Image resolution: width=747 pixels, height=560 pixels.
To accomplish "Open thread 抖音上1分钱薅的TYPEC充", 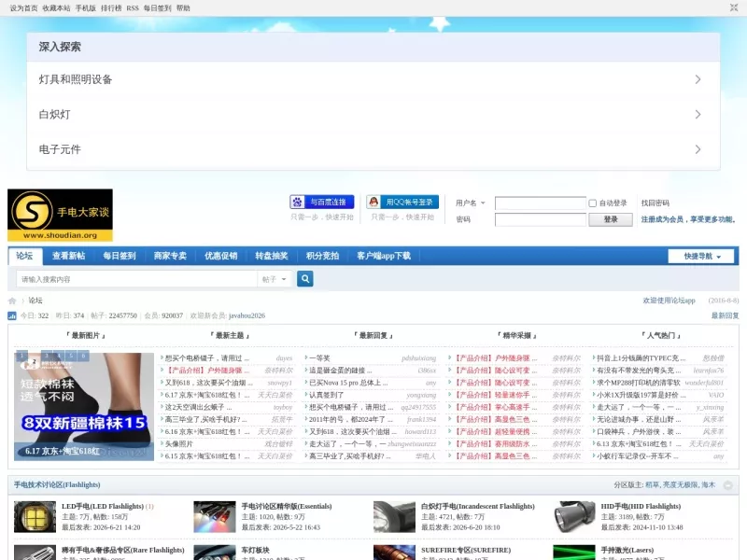I will tap(641, 358).
